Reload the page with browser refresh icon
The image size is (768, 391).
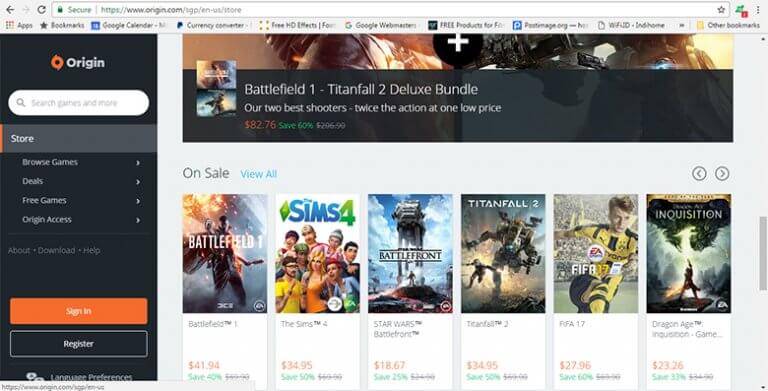(x=42, y=9)
